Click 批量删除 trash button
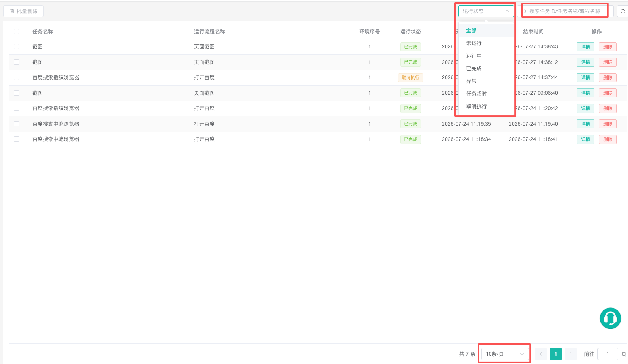The height and width of the screenshot is (364, 628). coord(23,11)
